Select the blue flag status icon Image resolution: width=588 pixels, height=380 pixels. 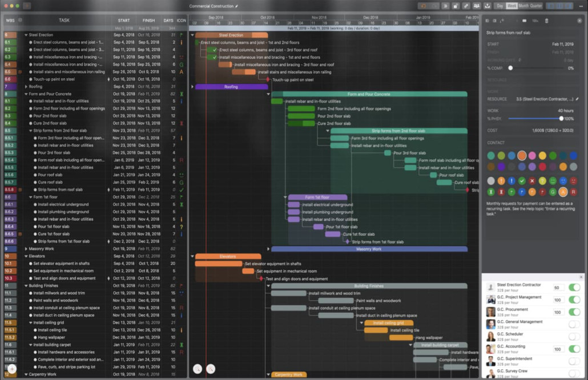tap(522, 192)
